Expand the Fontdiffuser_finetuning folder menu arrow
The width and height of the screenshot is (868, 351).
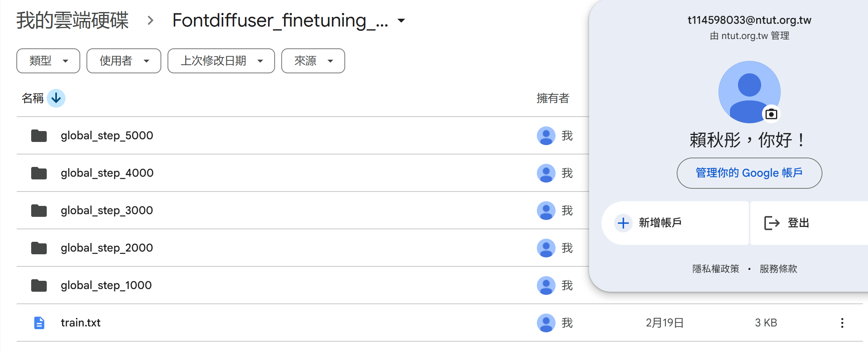coord(401,21)
